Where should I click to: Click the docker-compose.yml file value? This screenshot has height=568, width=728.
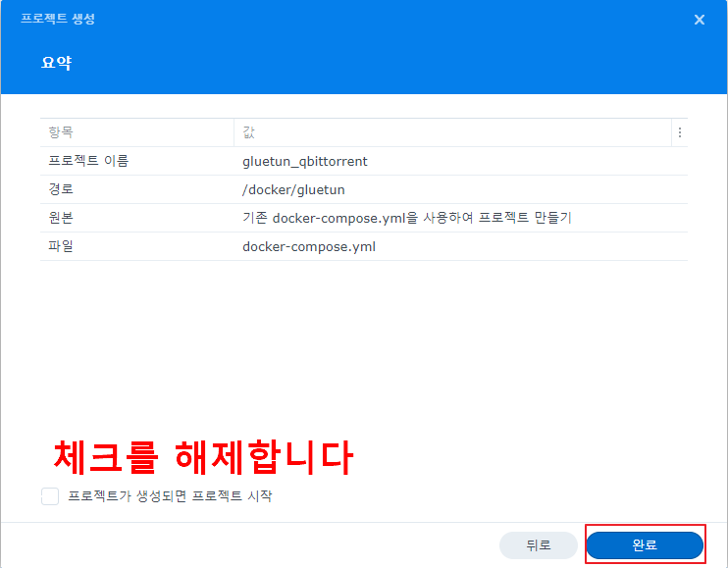(x=309, y=246)
